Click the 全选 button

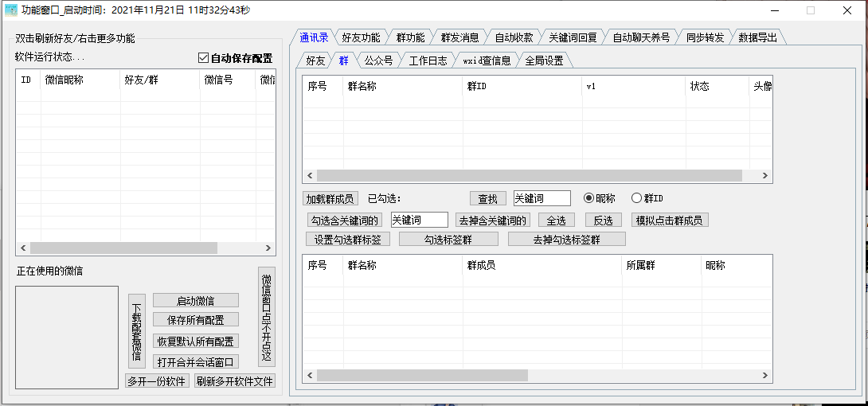click(557, 221)
